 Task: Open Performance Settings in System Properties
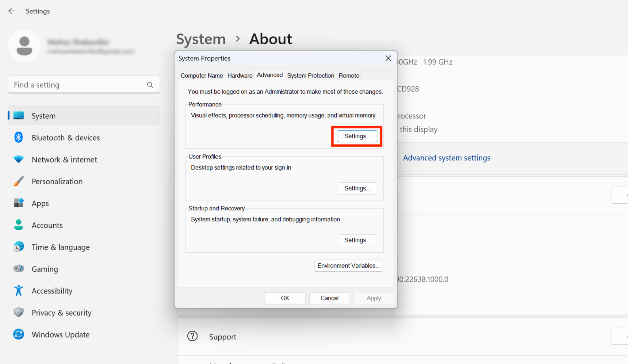357,136
